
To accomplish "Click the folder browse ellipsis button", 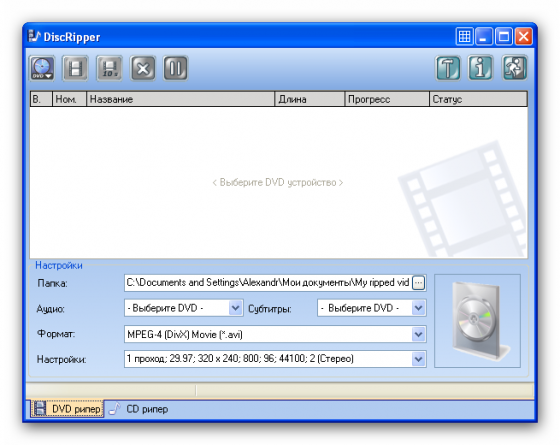I will coord(418,283).
